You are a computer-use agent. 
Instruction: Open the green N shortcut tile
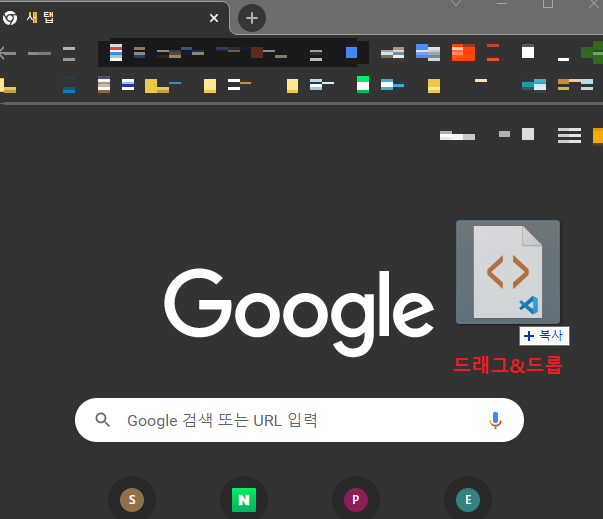244,500
